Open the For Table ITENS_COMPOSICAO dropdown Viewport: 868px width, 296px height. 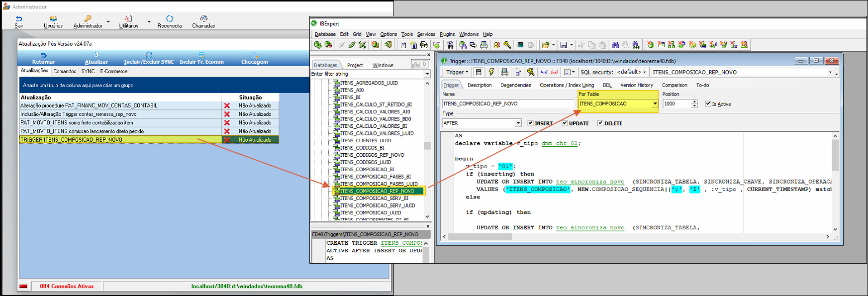(655, 104)
